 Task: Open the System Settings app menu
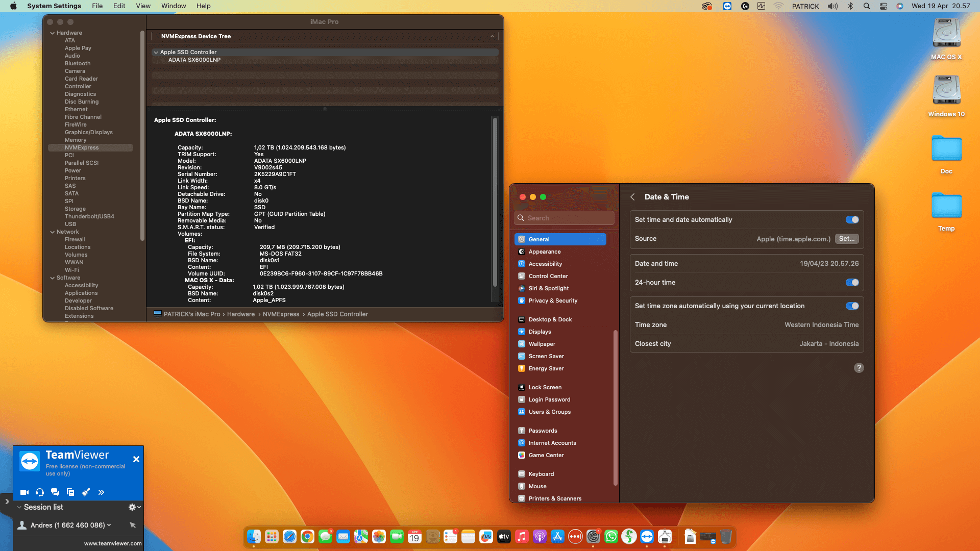pyautogui.click(x=54, y=6)
